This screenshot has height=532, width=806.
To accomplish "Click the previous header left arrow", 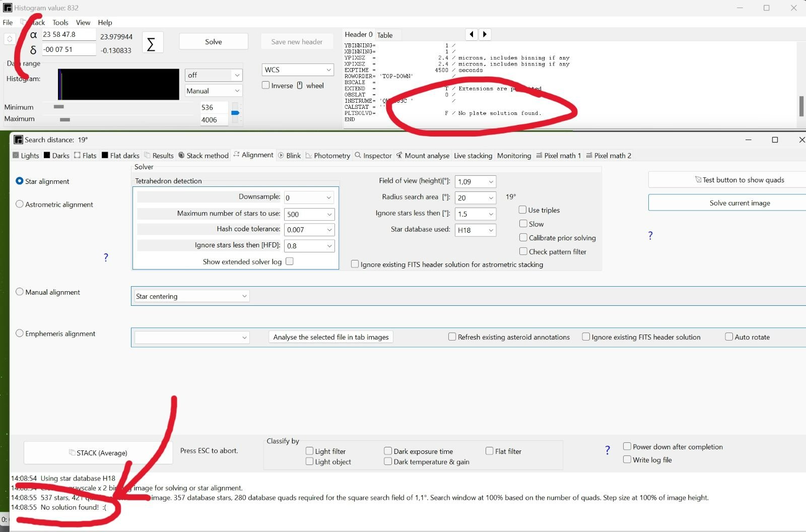I will 472,34.
